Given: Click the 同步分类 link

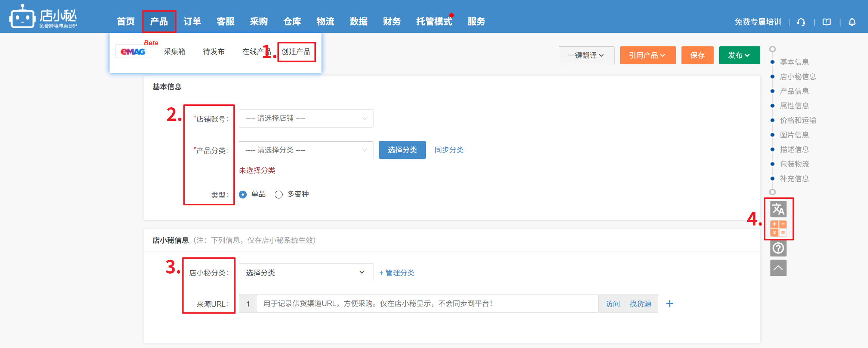Looking at the screenshot, I should (x=449, y=150).
